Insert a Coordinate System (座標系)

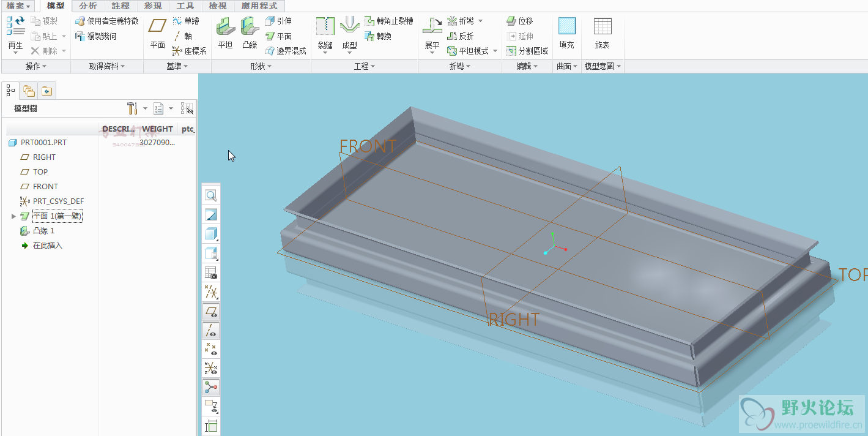(x=190, y=51)
